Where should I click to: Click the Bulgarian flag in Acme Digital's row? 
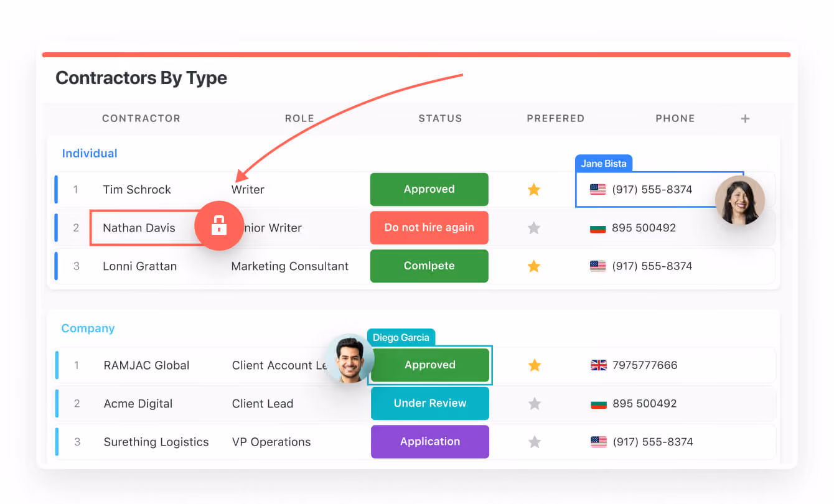pos(599,404)
